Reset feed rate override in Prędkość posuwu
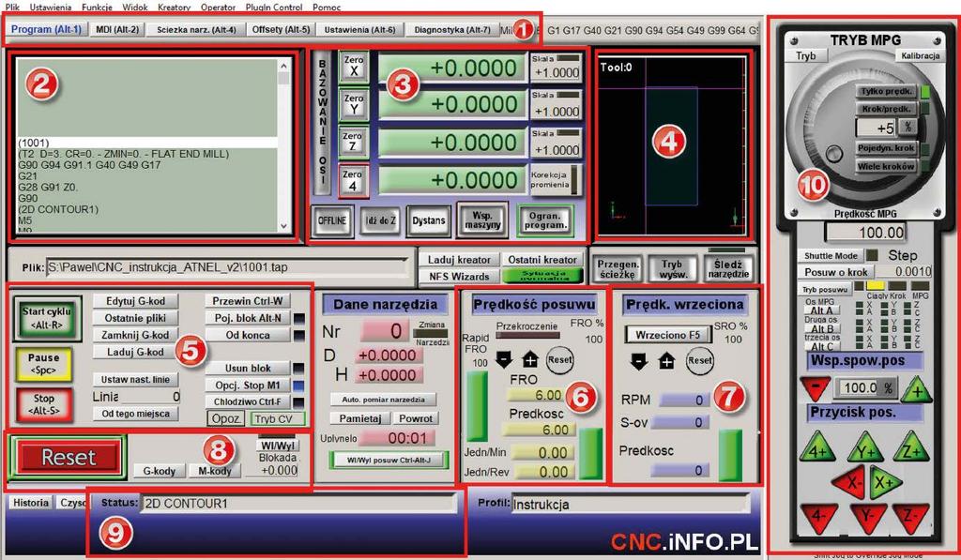This screenshot has height=560, width=961. click(x=559, y=360)
